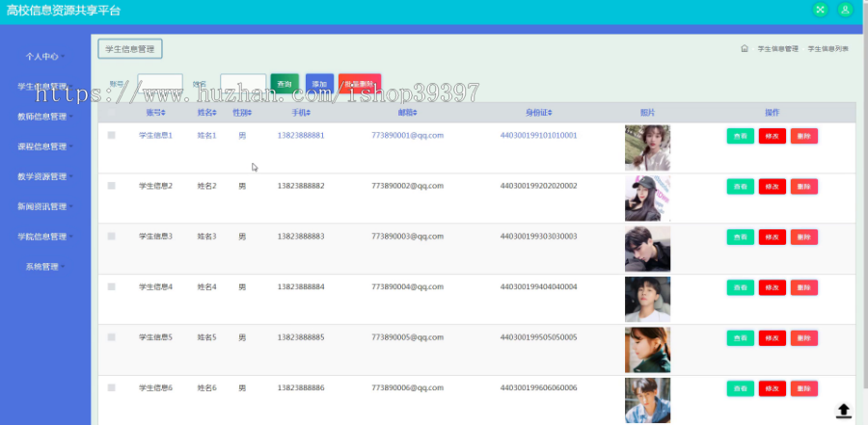Screen dimensions: 868x425
Task: Expand 新闻资讯管理 sidebar menu
Action: 44,206
